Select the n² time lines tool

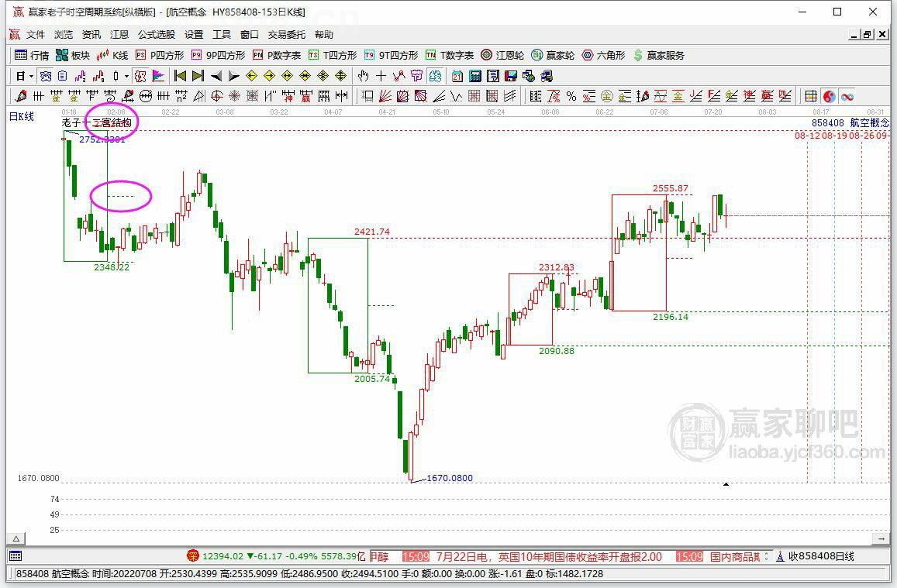[x=181, y=96]
